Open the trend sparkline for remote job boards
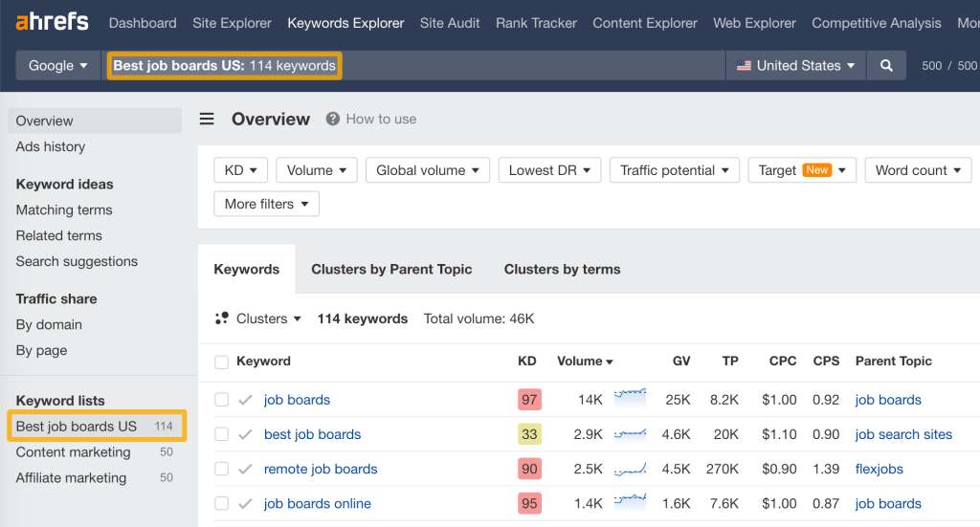980x527 pixels. (630, 469)
